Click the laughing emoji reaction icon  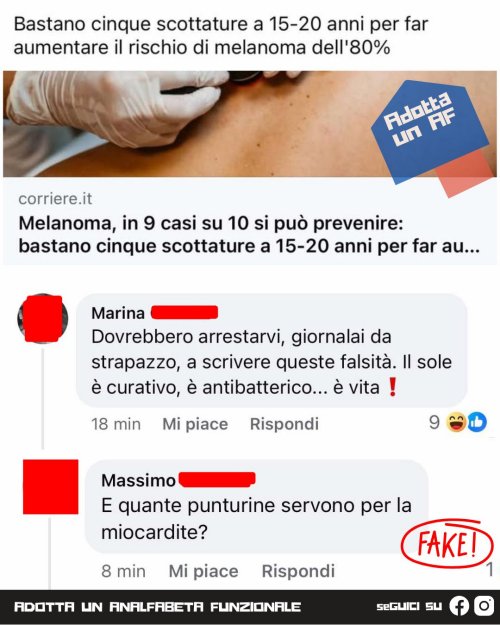(x=457, y=423)
